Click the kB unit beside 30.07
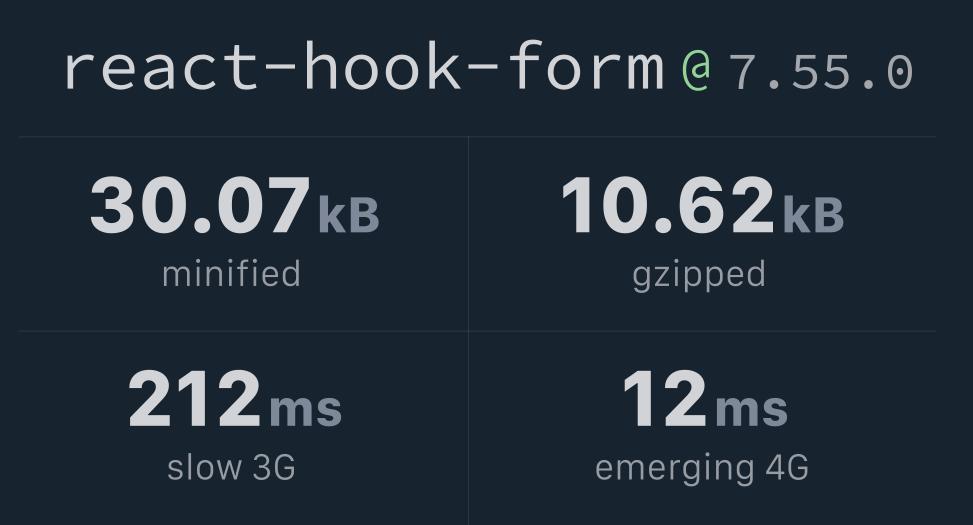Viewport: 973px width, 525px height. (348, 215)
